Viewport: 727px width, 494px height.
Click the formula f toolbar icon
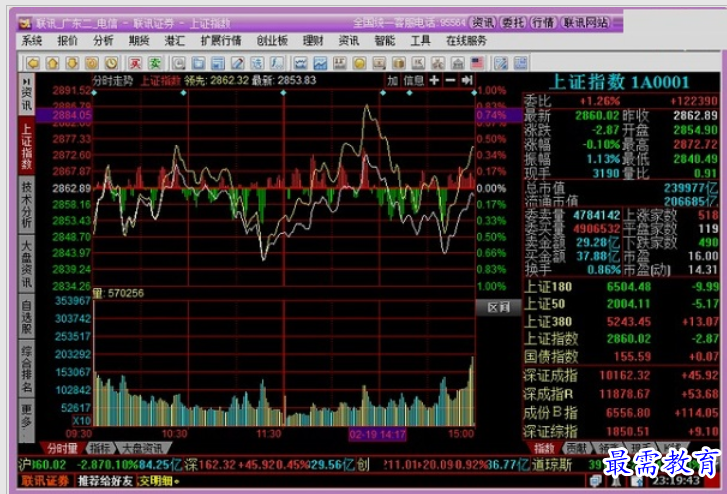click(277, 63)
